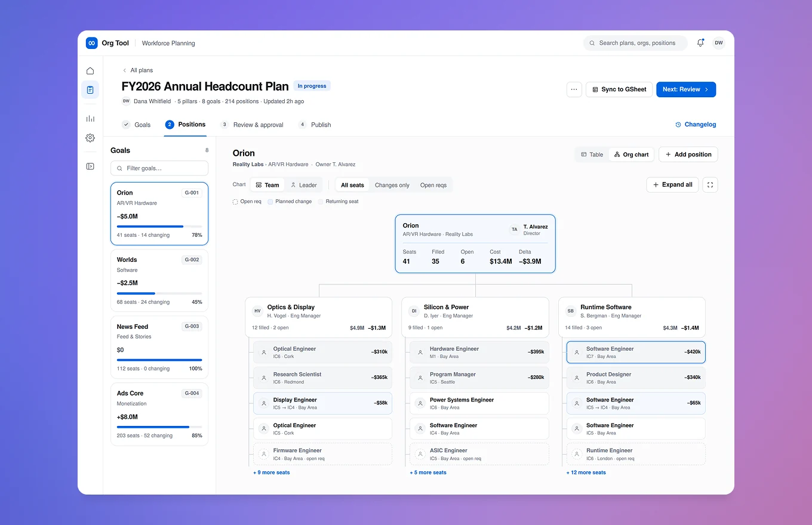812x525 pixels.
Task: Click the HV avatar for Optics & Display
Action: (x=257, y=311)
